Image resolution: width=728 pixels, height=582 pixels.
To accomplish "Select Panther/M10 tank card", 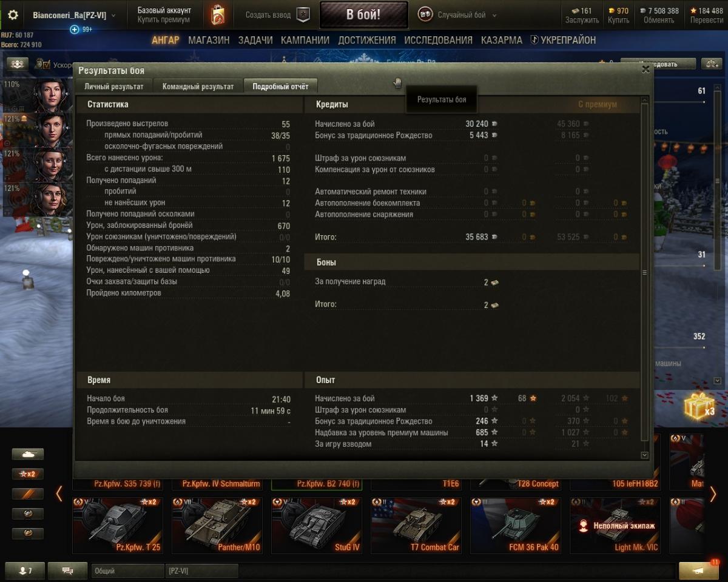I will click(x=217, y=524).
